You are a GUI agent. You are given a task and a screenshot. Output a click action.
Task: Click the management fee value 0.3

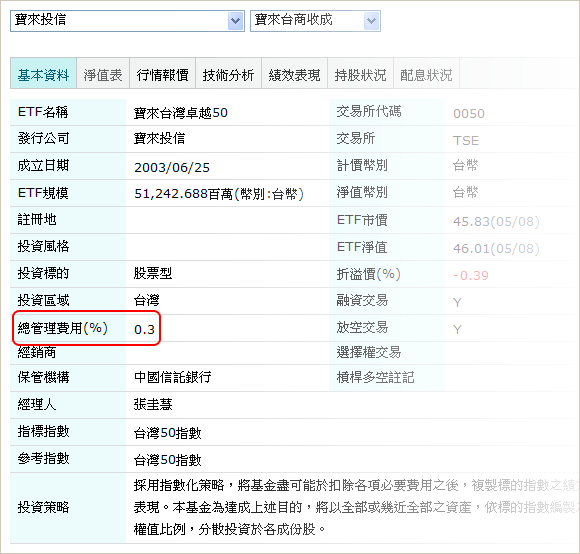tap(144, 329)
